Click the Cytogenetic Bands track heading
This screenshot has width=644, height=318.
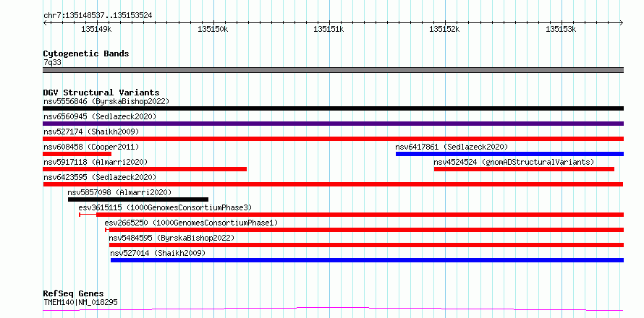(x=86, y=53)
